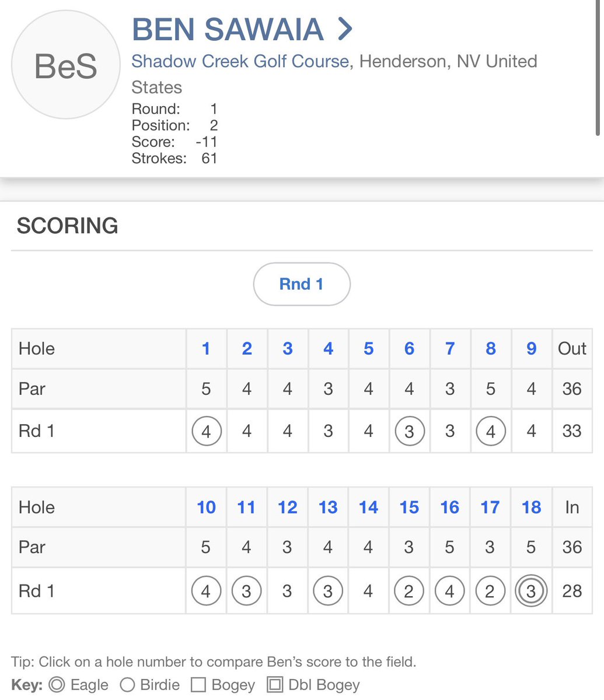Click the Dbl Bogey double-square key icon
The image size is (604, 700).
(x=275, y=685)
